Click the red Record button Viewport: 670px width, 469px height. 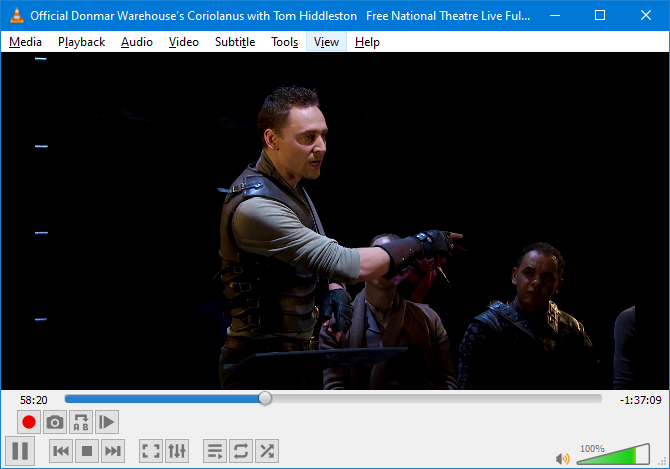tap(29, 422)
